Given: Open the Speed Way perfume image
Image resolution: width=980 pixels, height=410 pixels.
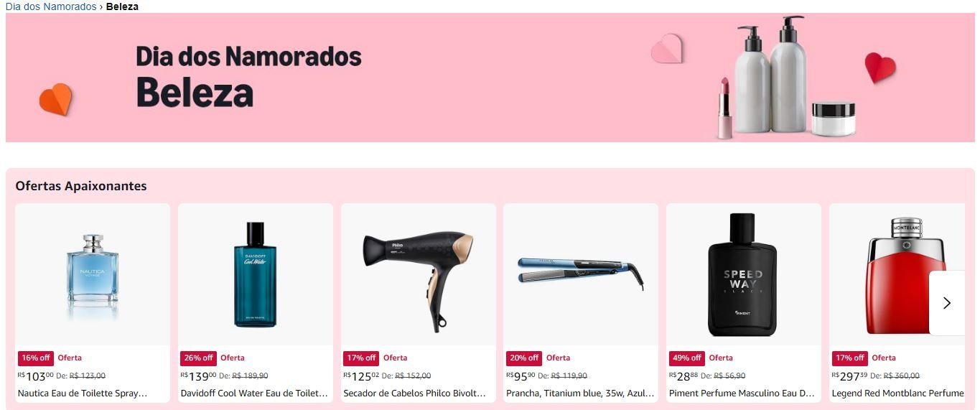Looking at the screenshot, I should (744, 274).
